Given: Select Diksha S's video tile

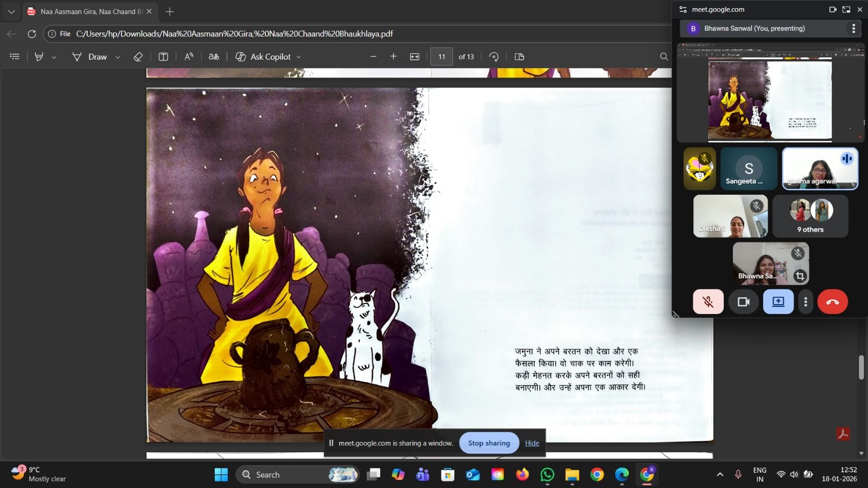Looking at the screenshot, I should (730, 216).
